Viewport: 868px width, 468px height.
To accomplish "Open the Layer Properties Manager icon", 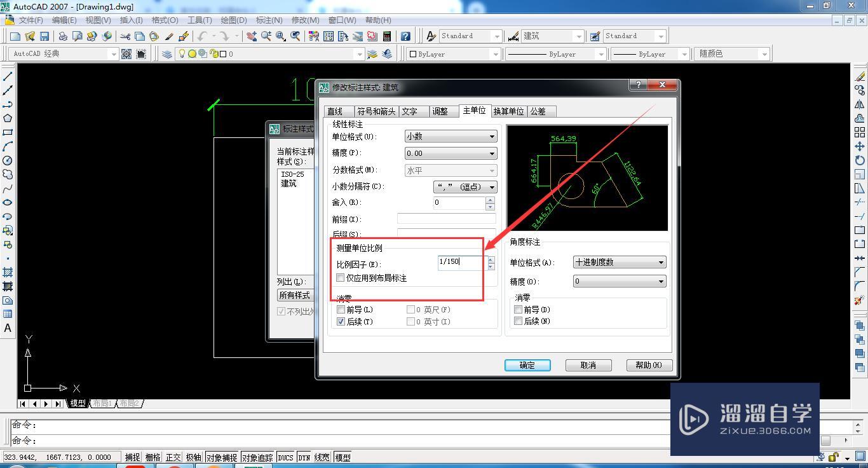I will 166,54.
